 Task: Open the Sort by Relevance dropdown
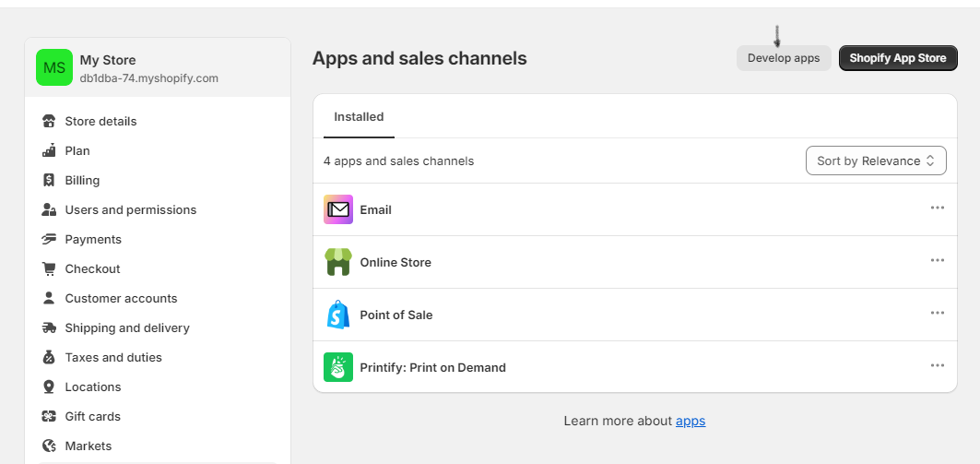coord(876,161)
